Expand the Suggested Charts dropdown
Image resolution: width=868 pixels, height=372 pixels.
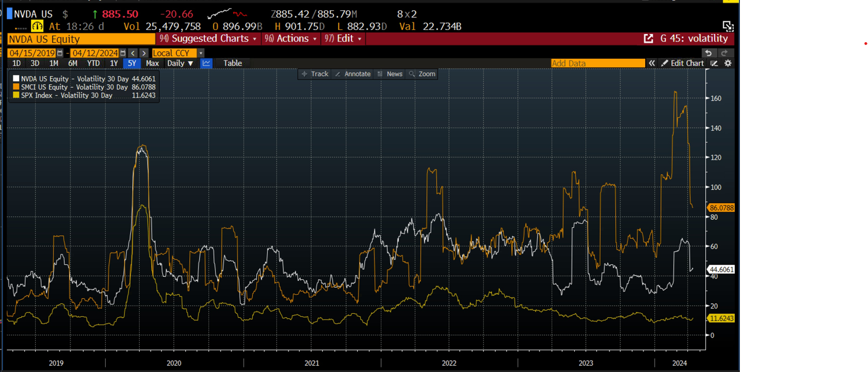point(208,39)
